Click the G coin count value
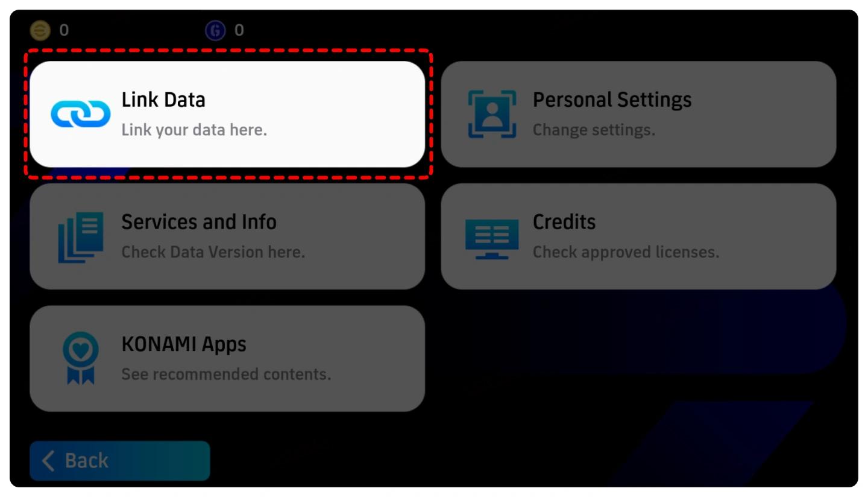868x497 pixels. [x=239, y=30]
